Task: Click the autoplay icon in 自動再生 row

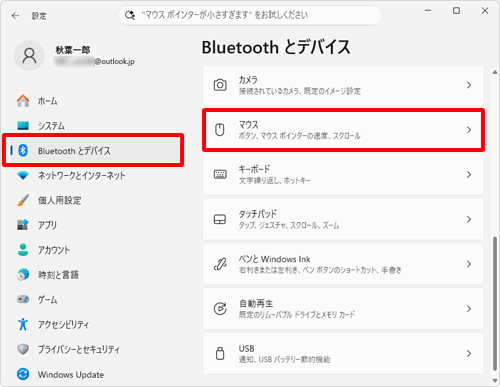Action: coord(220,309)
